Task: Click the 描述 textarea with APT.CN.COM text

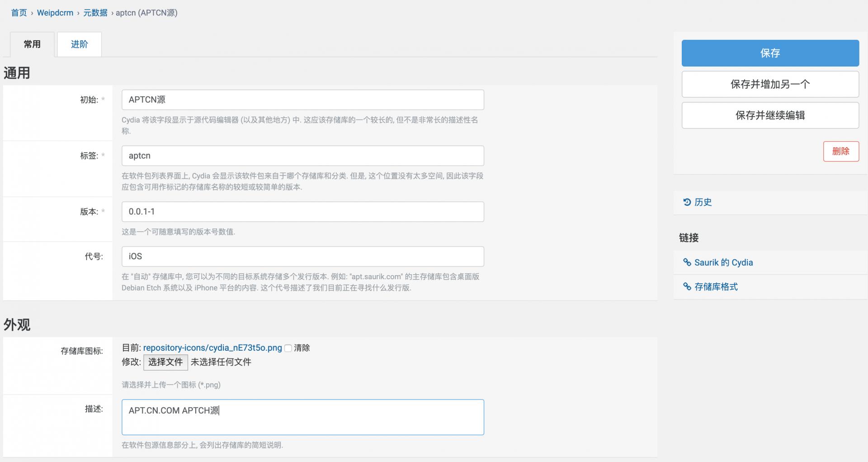Action: coord(302,416)
